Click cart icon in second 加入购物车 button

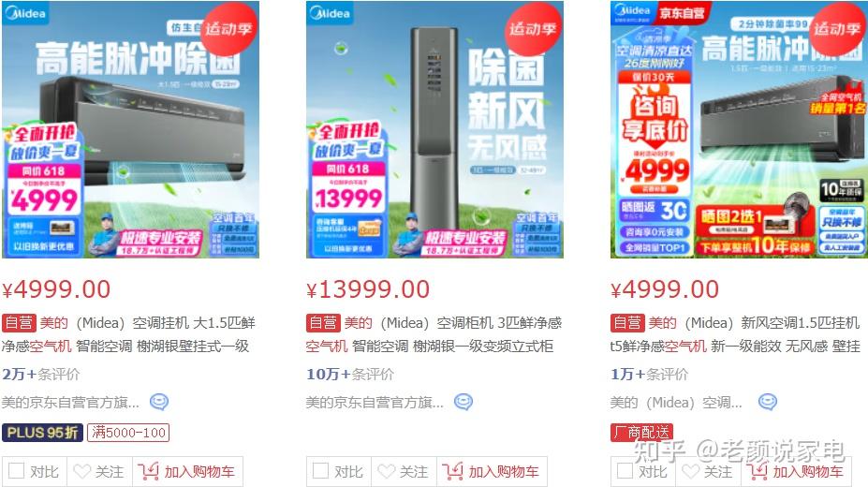(453, 471)
